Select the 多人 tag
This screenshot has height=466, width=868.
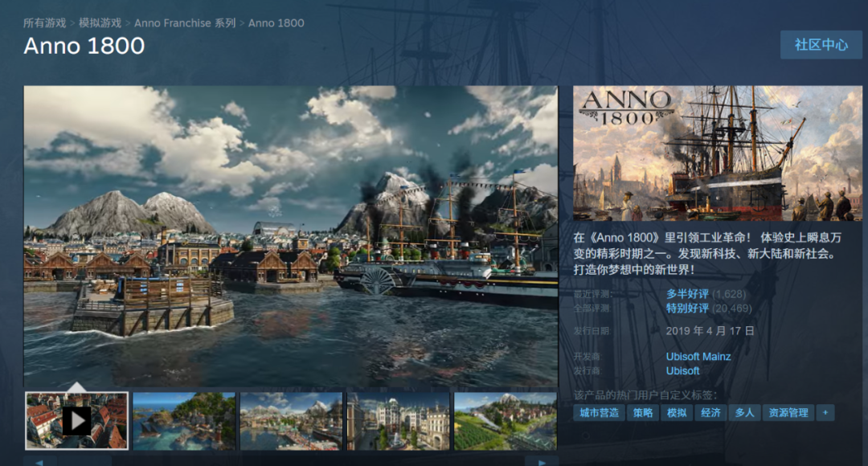point(744,413)
